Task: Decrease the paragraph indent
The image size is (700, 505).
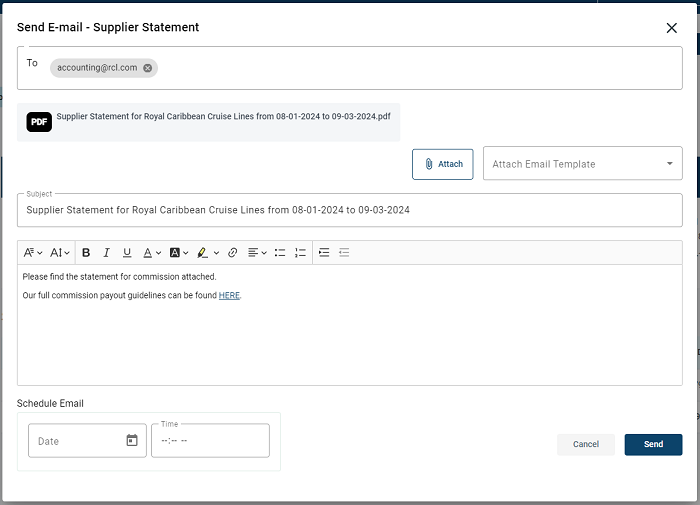Action: coord(344,253)
